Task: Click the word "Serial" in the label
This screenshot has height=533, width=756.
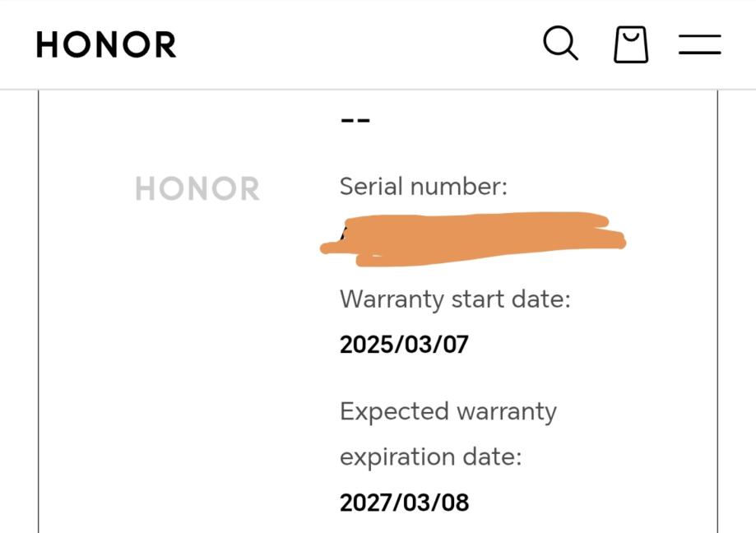Action: [371, 187]
